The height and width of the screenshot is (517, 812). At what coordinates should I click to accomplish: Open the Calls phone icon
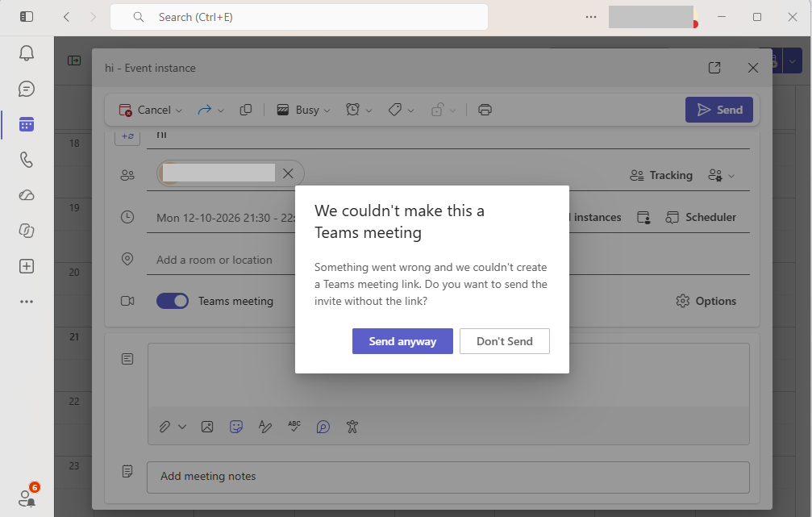tap(27, 160)
